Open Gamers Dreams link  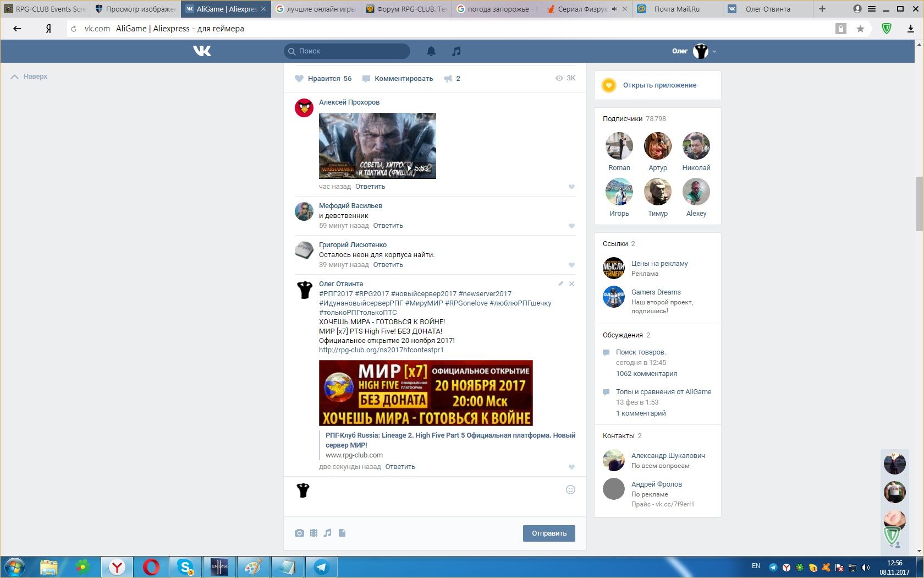point(656,292)
